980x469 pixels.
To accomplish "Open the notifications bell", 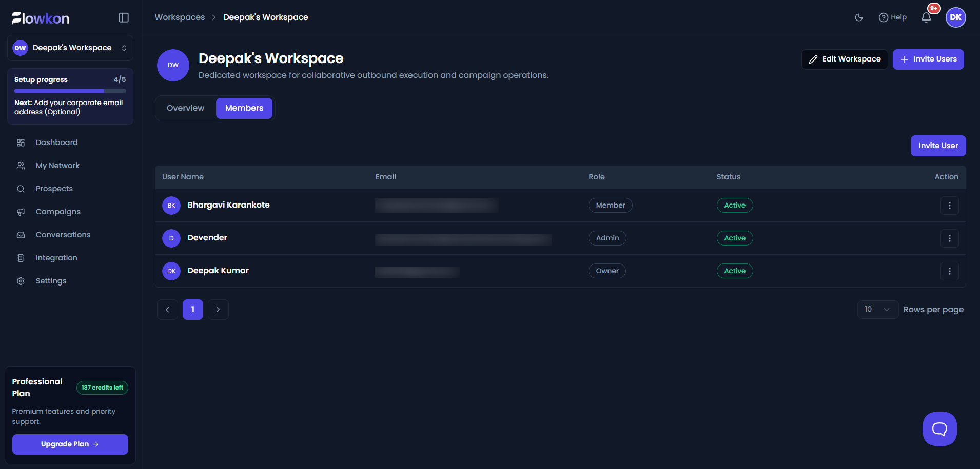I will click(926, 17).
